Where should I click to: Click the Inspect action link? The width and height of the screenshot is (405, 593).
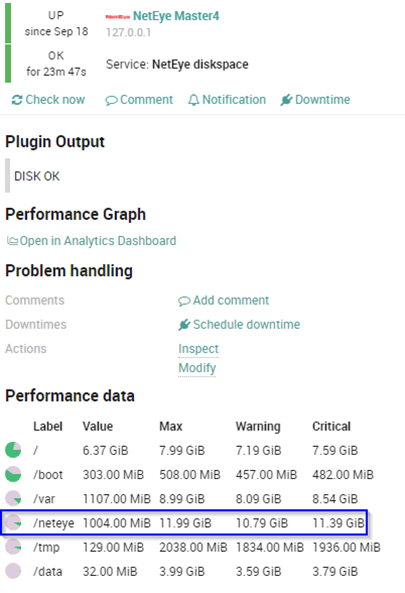[199, 349]
